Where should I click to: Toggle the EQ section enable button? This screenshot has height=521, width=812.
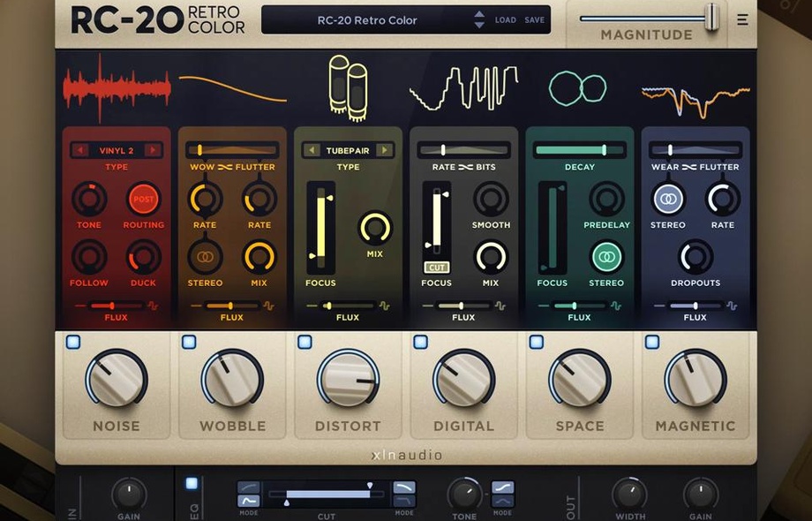(x=192, y=483)
